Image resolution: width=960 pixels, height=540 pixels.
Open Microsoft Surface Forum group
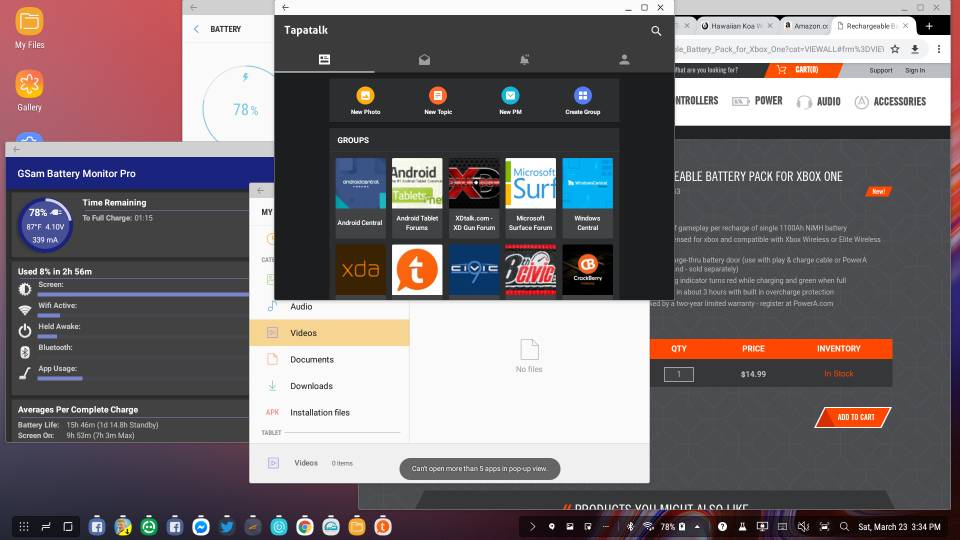(x=530, y=197)
